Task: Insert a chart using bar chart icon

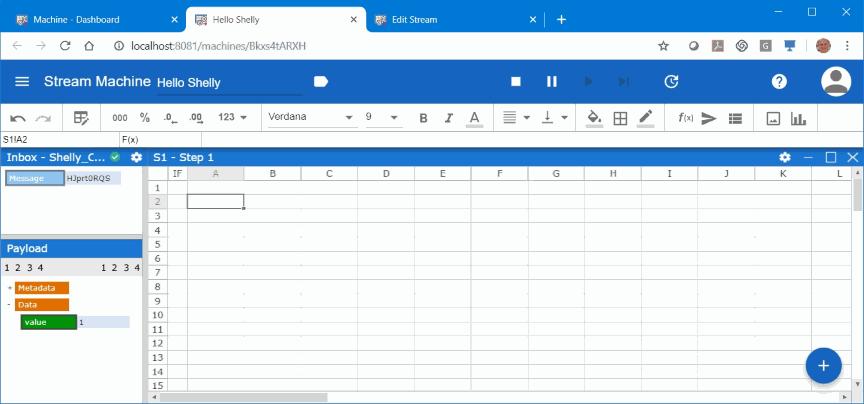Action: pyautogui.click(x=798, y=118)
